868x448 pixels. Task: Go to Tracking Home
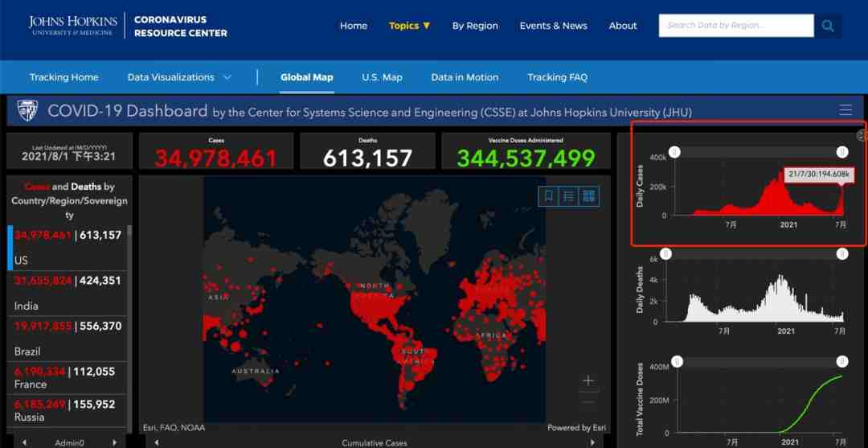coord(63,77)
